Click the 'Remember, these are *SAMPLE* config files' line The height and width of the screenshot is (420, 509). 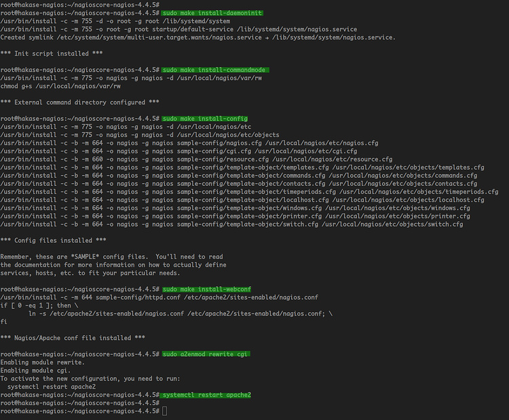click(111, 256)
